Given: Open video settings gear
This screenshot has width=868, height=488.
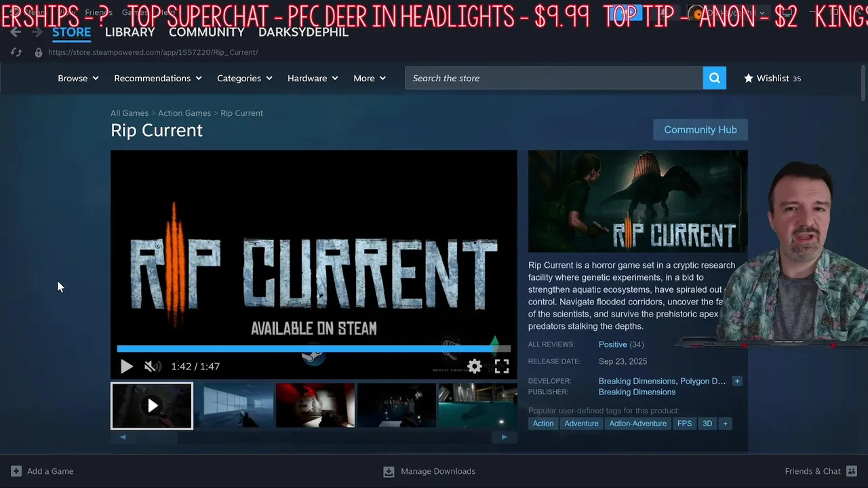Looking at the screenshot, I should [x=475, y=367].
